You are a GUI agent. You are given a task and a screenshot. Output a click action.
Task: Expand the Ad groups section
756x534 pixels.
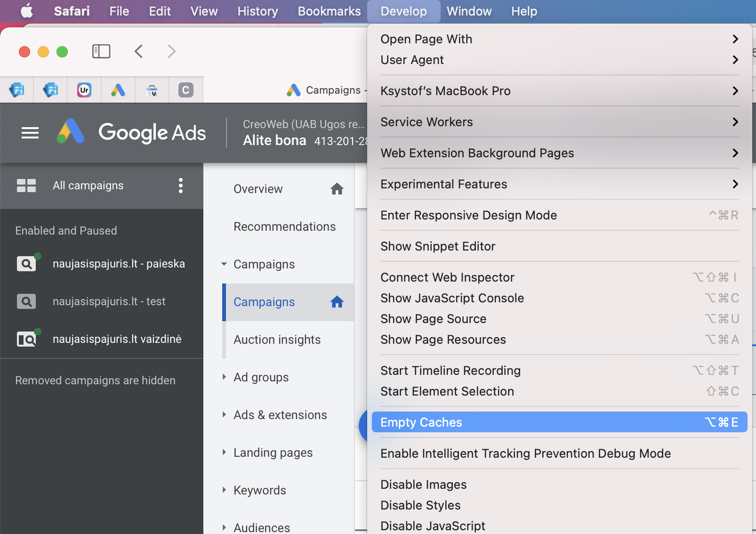pyautogui.click(x=224, y=377)
